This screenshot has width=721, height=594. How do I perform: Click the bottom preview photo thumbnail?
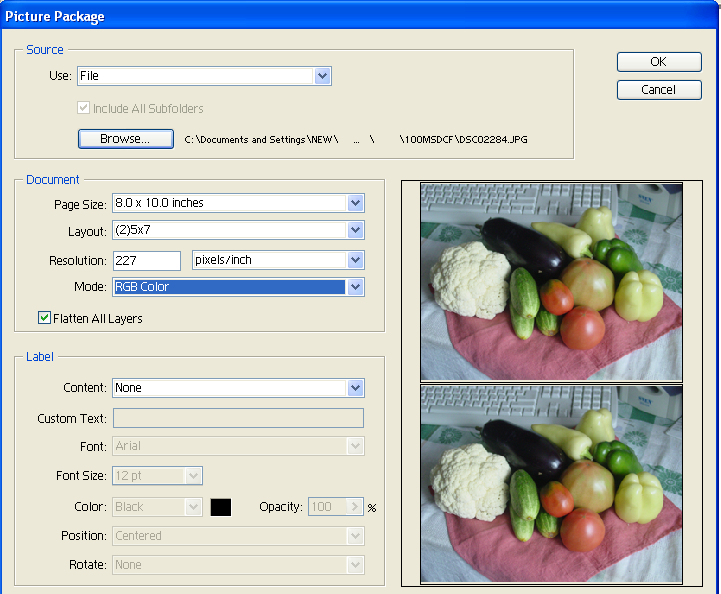(x=551, y=484)
